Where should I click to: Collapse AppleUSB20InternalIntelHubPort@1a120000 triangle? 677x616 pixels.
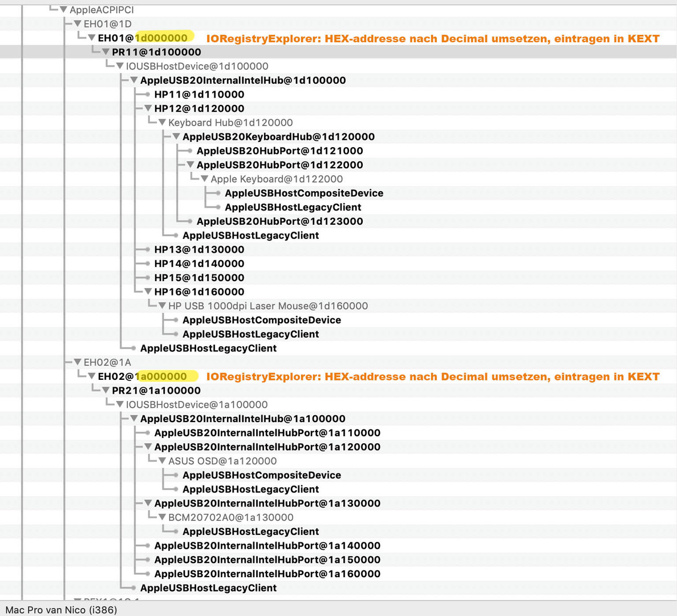pos(148,447)
